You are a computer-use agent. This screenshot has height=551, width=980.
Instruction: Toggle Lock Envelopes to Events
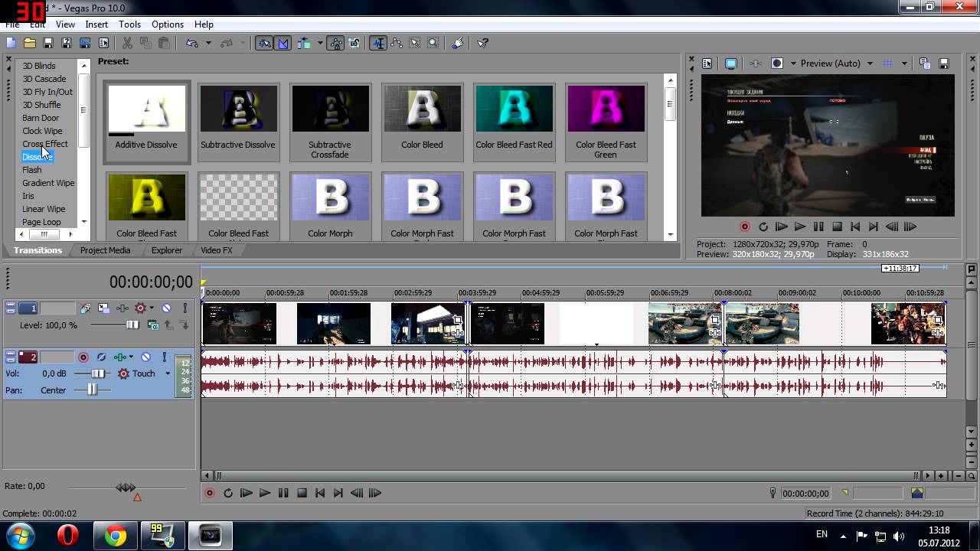(336, 44)
